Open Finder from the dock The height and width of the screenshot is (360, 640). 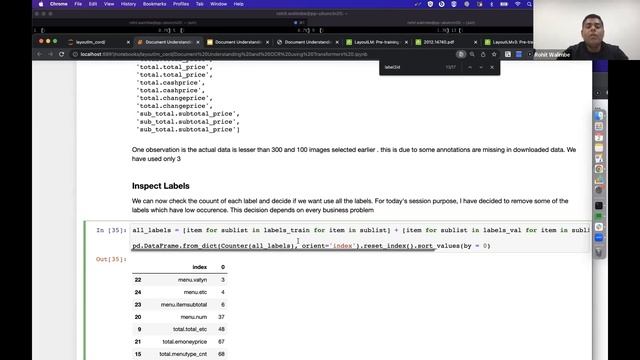coord(598,116)
